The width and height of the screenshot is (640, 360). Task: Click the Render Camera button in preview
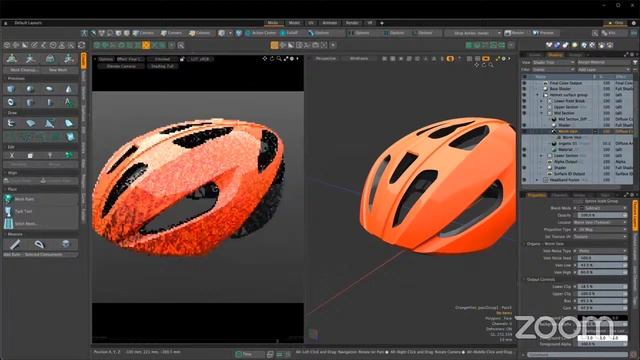(121, 66)
